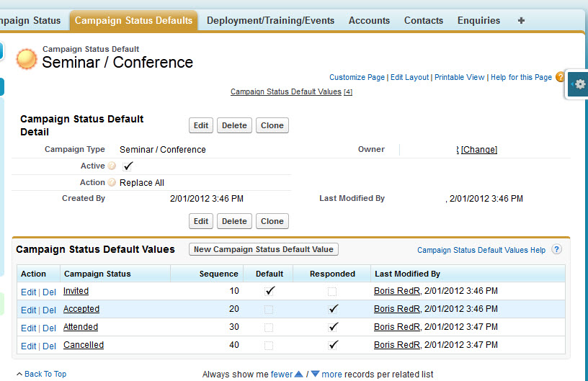Click Del link for Accepted row

coord(49,310)
